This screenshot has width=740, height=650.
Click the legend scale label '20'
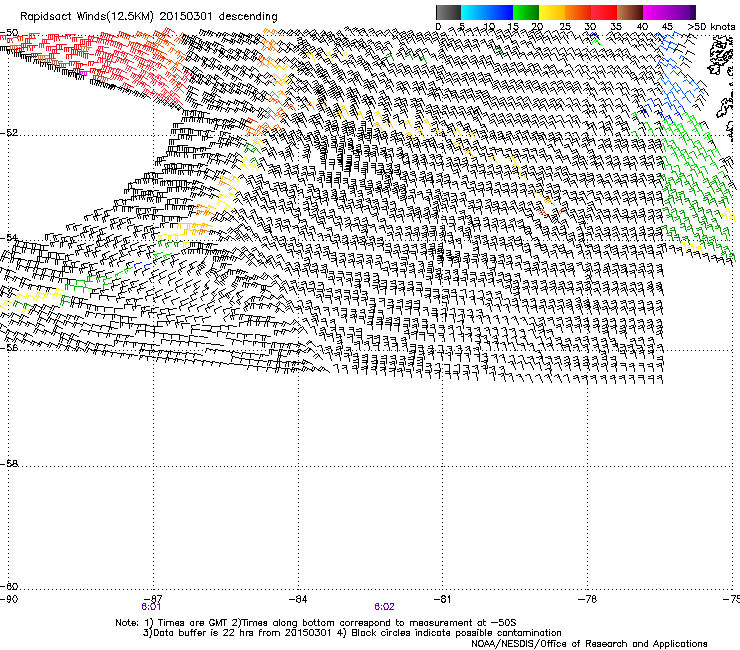538,26
